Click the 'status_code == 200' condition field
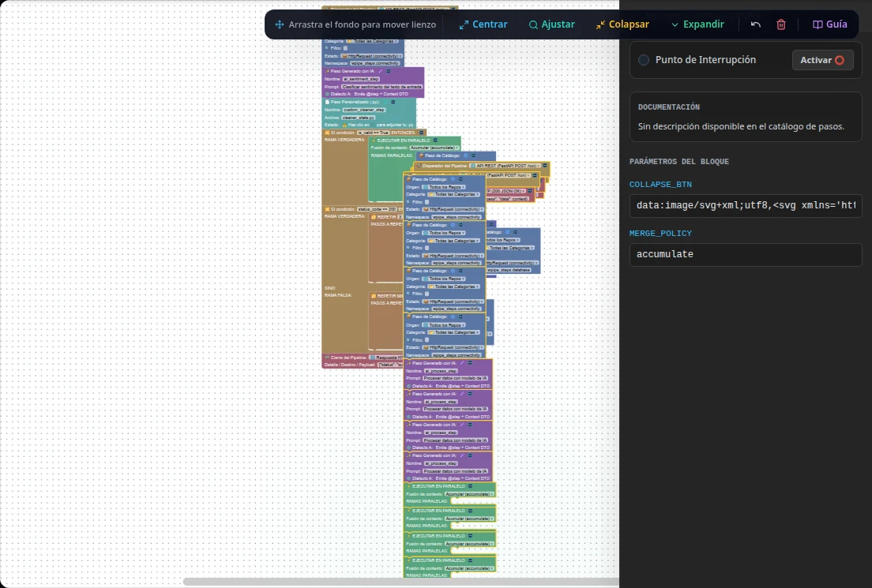872x588 pixels. coord(377,209)
